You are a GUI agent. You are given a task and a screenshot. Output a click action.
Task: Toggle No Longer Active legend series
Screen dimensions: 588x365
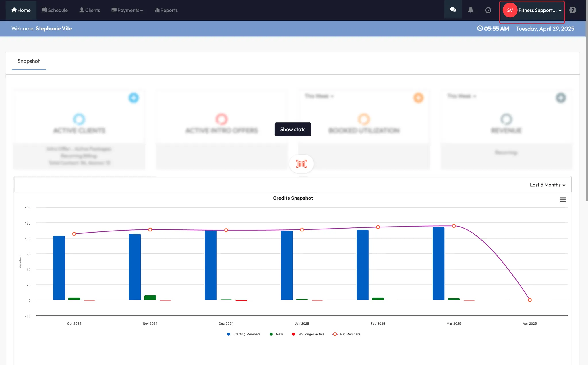(311, 334)
